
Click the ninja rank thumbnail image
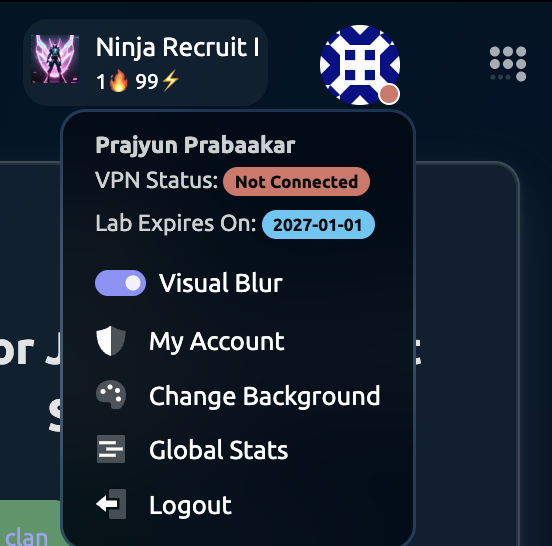[x=55, y=59]
